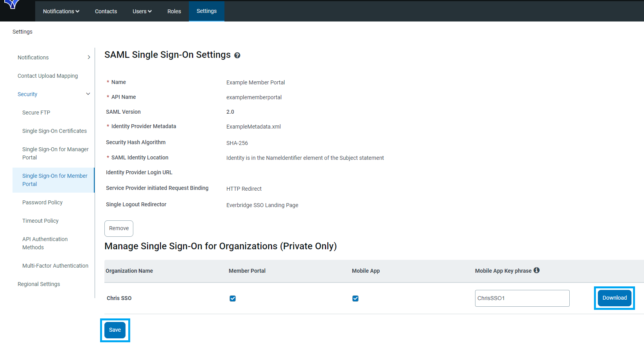Uncheck Mobile App for Chris SSO
This screenshot has width=644, height=345.
tap(355, 299)
